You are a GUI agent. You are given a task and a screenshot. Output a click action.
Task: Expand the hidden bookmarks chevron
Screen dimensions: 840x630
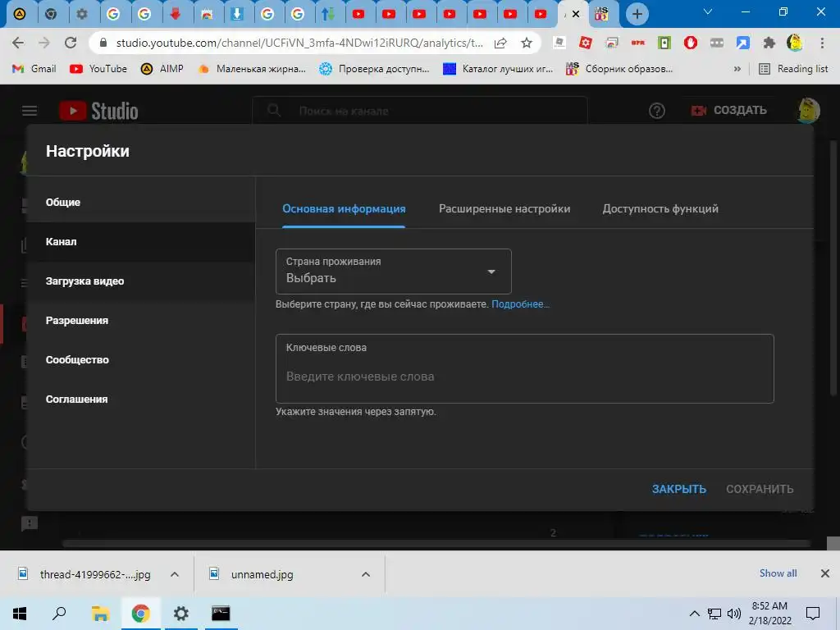[x=737, y=69]
